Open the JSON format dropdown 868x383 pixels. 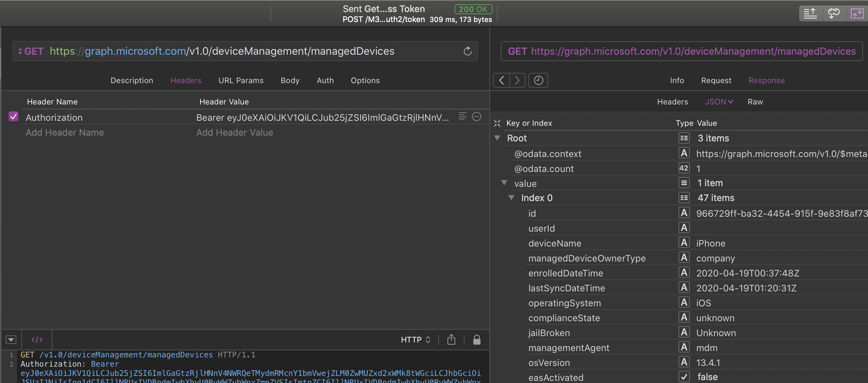point(719,102)
